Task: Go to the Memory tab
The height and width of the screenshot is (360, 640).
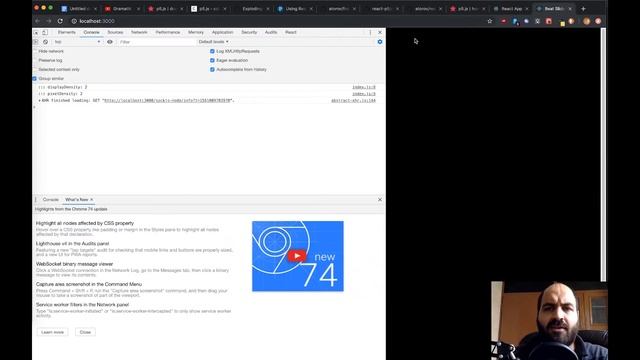Action: [x=196, y=32]
